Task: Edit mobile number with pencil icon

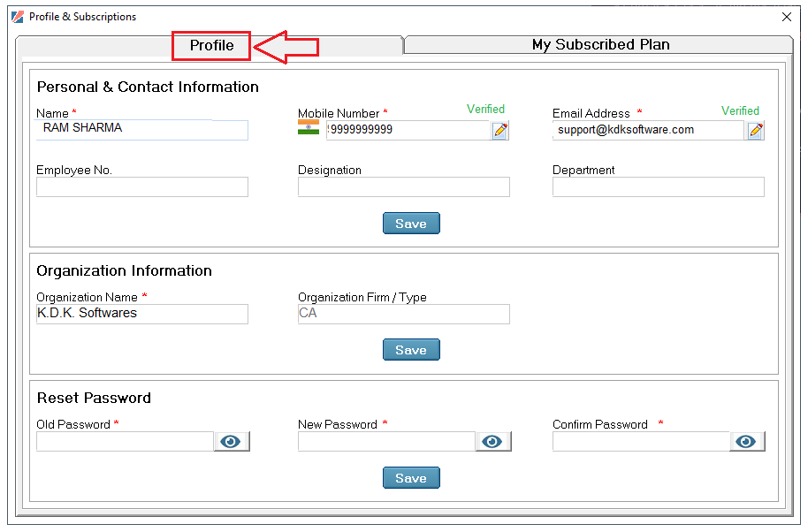Action: [499, 130]
